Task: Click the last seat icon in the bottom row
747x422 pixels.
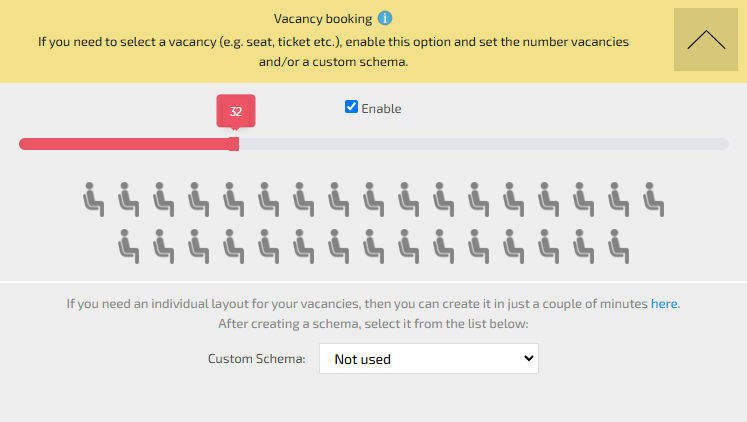Action: pyautogui.click(x=619, y=246)
